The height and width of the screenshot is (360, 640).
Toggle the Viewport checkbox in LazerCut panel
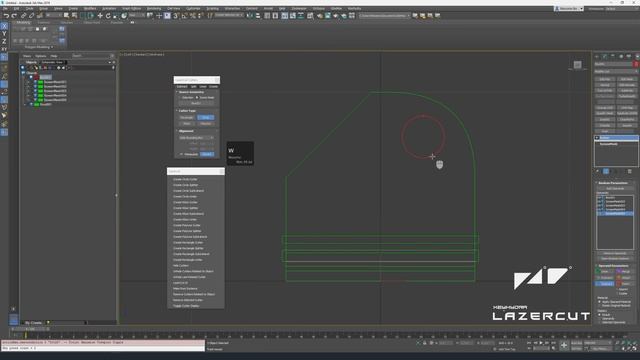(182, 154)
